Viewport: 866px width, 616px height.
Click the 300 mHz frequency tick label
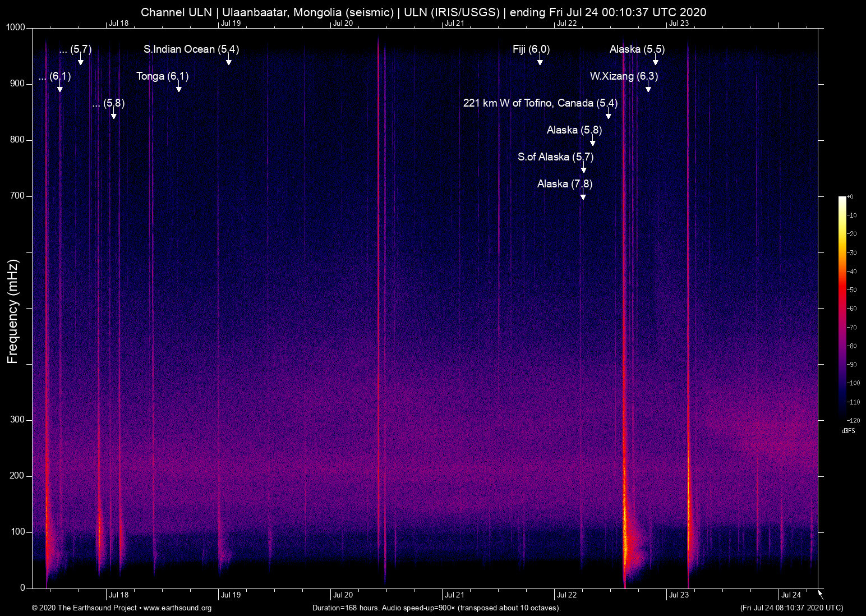(x=17, y=420)
